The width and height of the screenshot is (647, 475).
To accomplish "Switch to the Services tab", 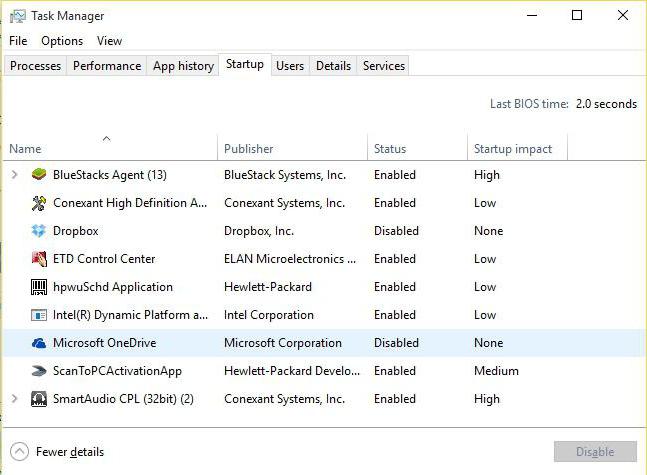I will pos(384,66).
